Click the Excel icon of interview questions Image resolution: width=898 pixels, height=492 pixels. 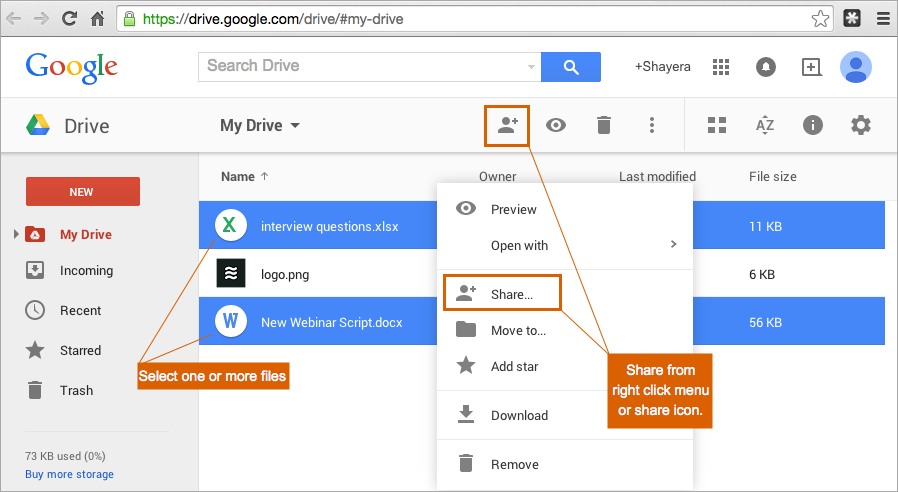point(231,225)
